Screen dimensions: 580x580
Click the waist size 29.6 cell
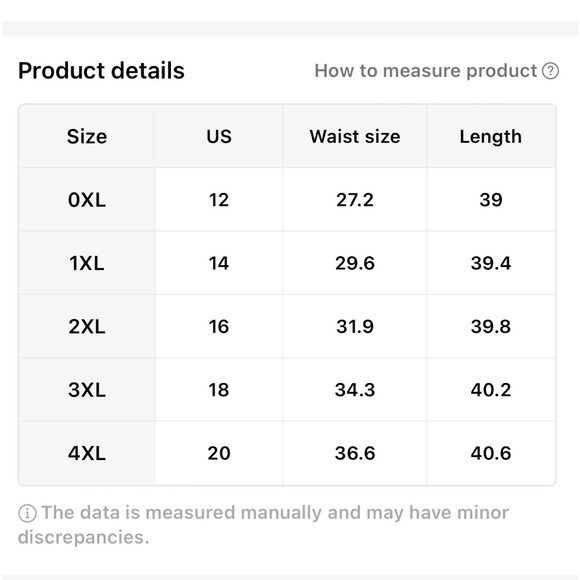coord(355,263)
